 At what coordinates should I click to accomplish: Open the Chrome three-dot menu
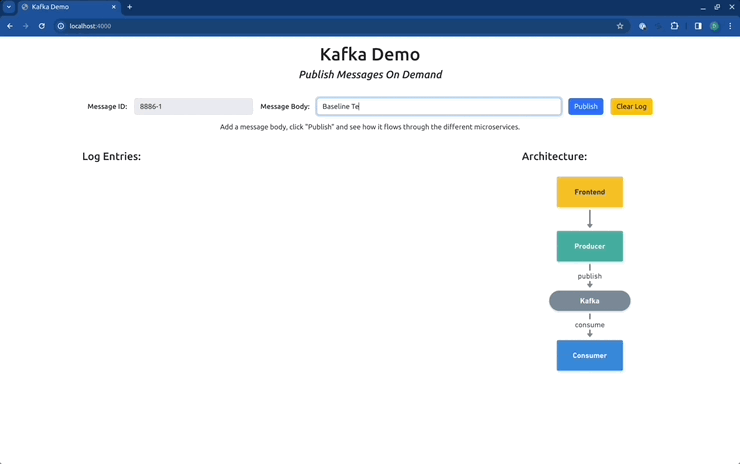(730, 26)
